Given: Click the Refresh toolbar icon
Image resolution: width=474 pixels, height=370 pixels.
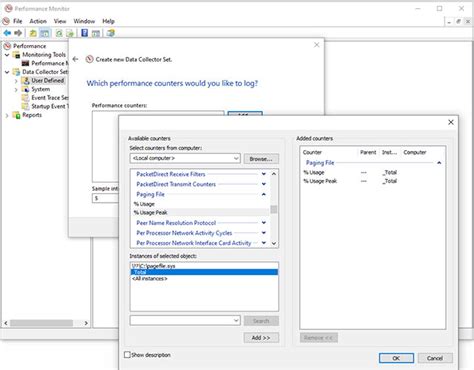Looking at the screenshot, I should [x=59, y=33].
